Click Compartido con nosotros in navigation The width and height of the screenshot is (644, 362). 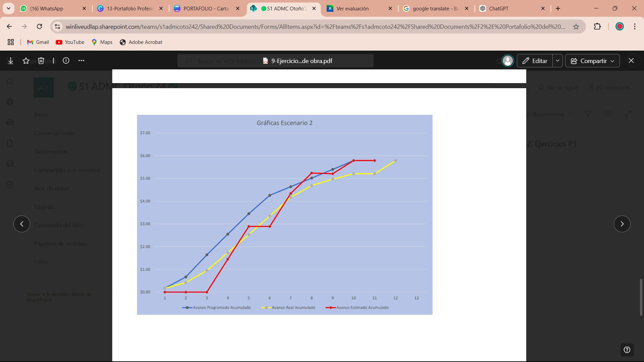[x=67, y=170]
